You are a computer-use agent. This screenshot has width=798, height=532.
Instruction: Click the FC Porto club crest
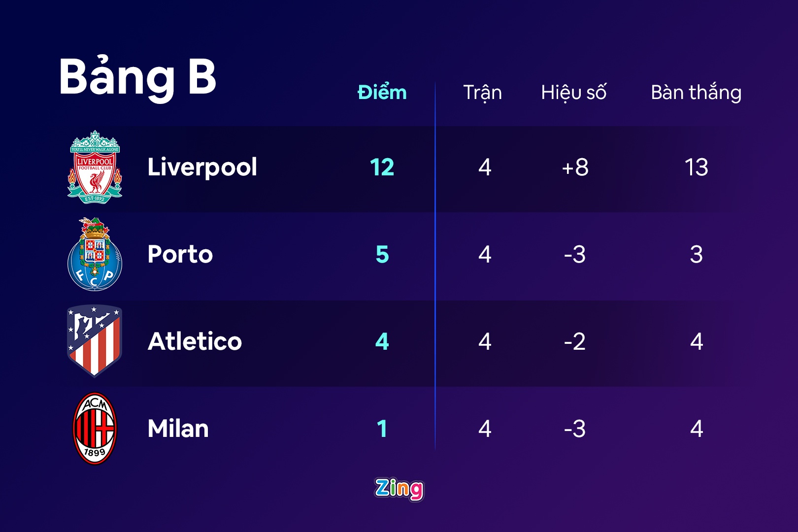95,255
